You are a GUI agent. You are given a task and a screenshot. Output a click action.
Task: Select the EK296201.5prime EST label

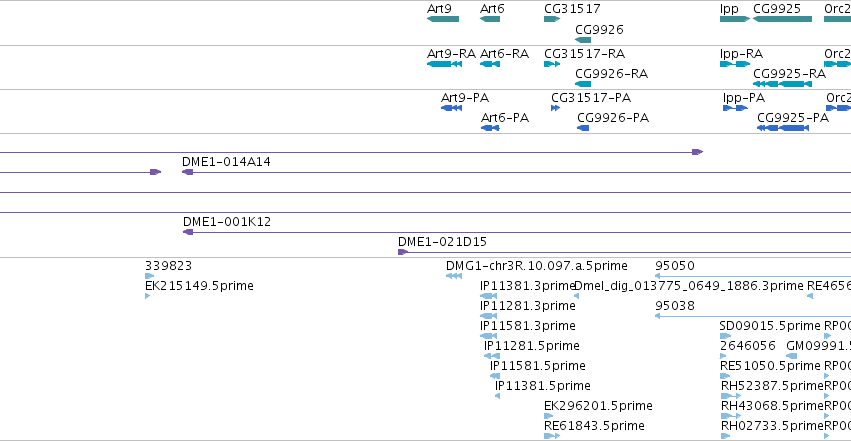[598, 406]
